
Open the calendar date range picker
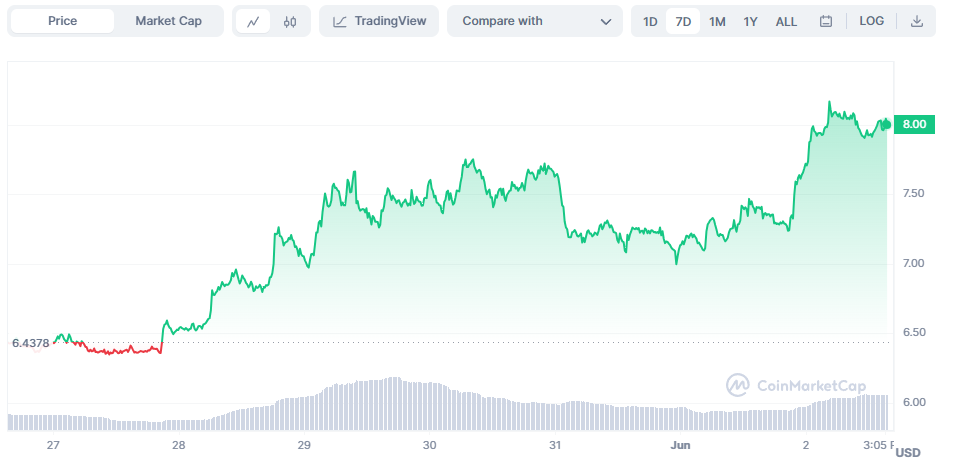point(825,21)
